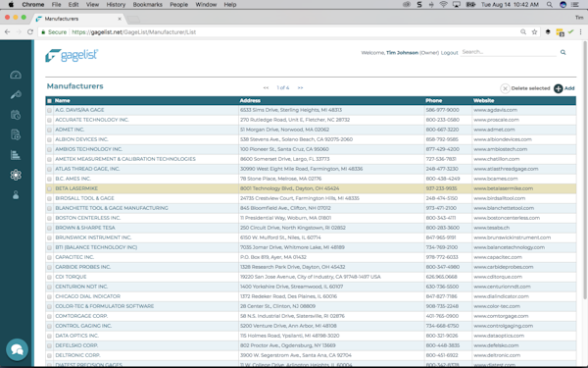588x368 pixels.
Task: Click the plus icon next to Add
Action: (x=558, y=88)
